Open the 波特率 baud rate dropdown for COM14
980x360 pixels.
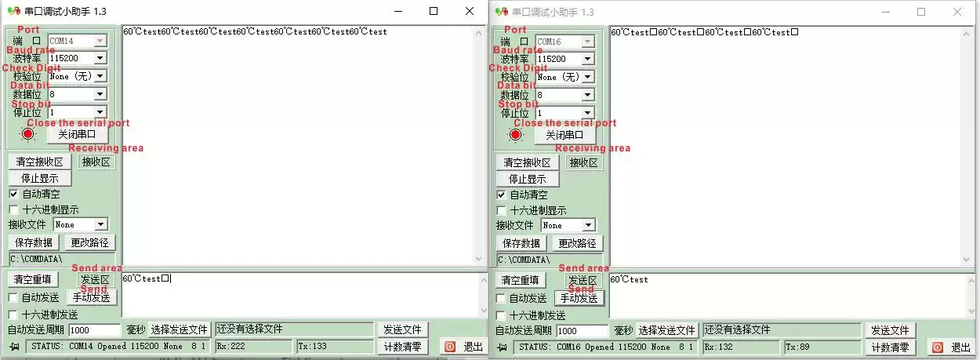(100, 58)
